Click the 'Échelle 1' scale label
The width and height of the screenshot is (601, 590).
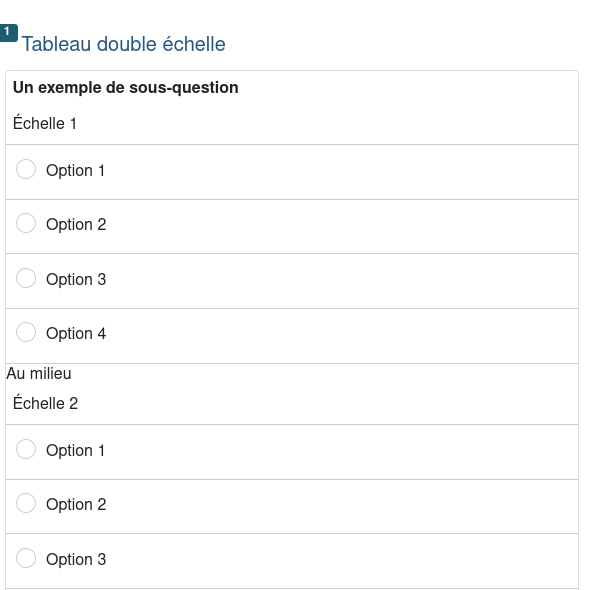pos(45,124)
